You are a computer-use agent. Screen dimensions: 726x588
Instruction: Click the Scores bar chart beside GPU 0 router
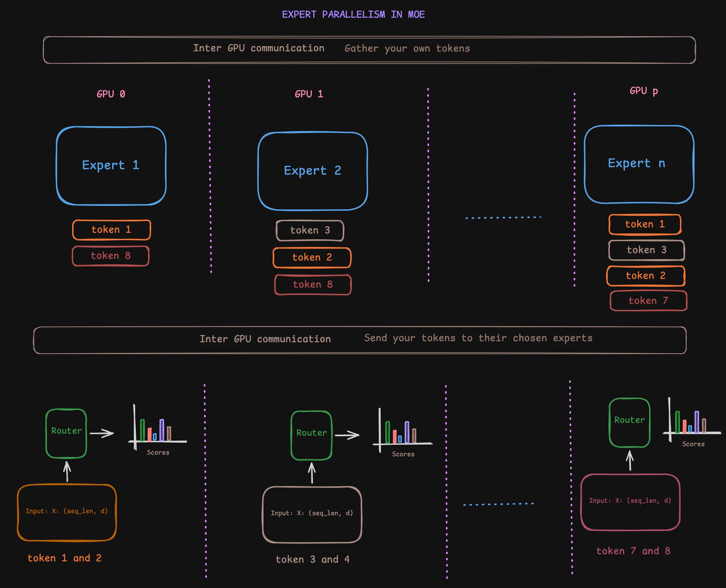point(156,431)
